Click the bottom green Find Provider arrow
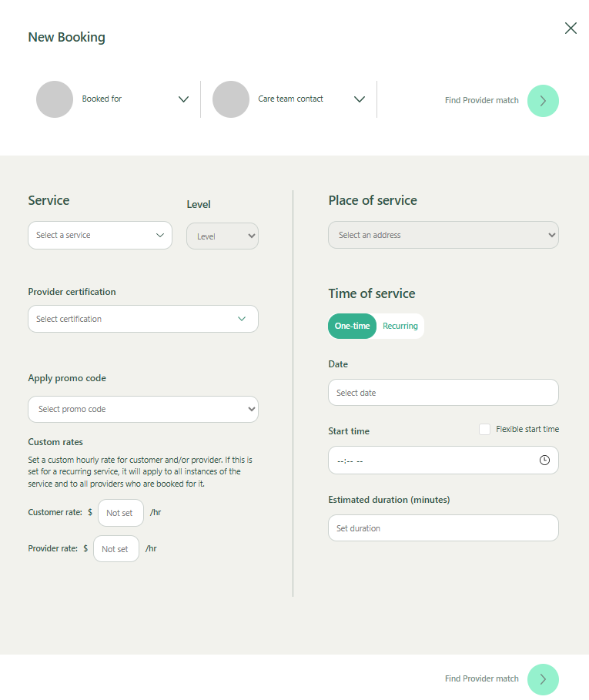Viewport: 589px width, 700px height. 543,679
